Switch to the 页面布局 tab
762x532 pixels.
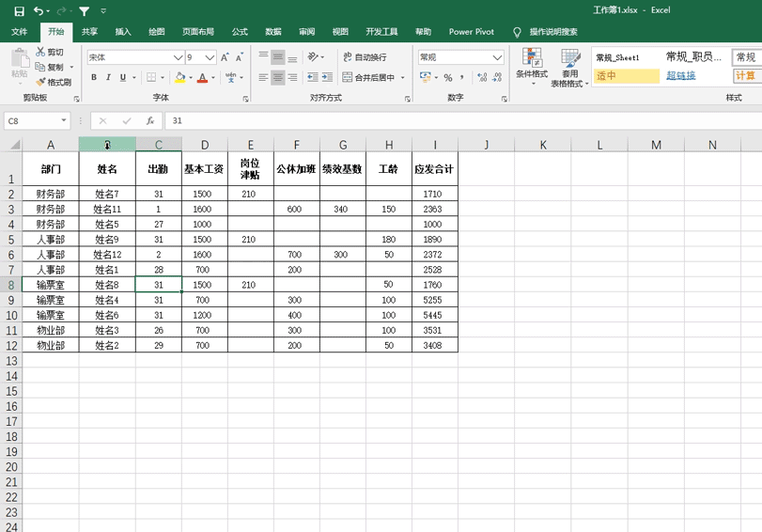(x=198, y=32)
